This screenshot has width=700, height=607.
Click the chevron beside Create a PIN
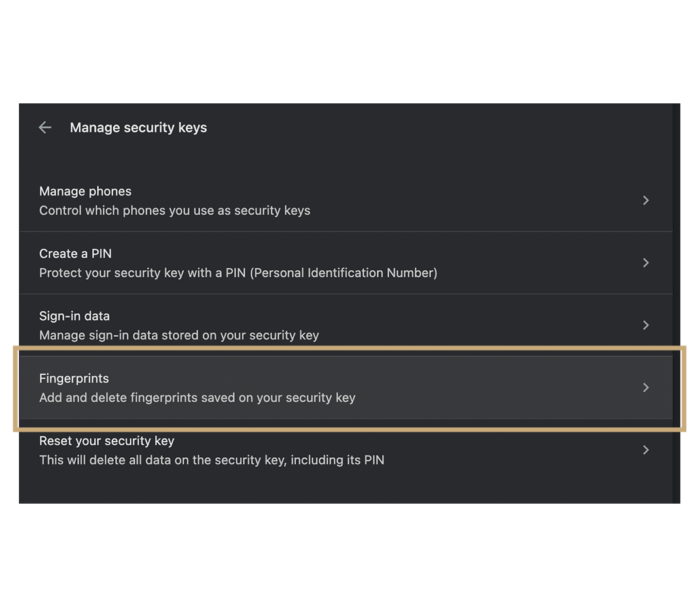[x=646, y=263]
